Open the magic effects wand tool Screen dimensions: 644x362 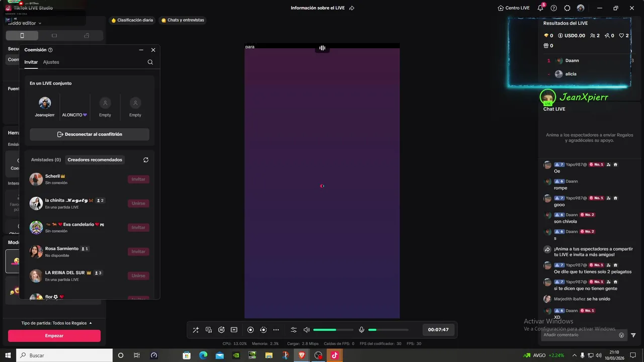click(196, 330)
